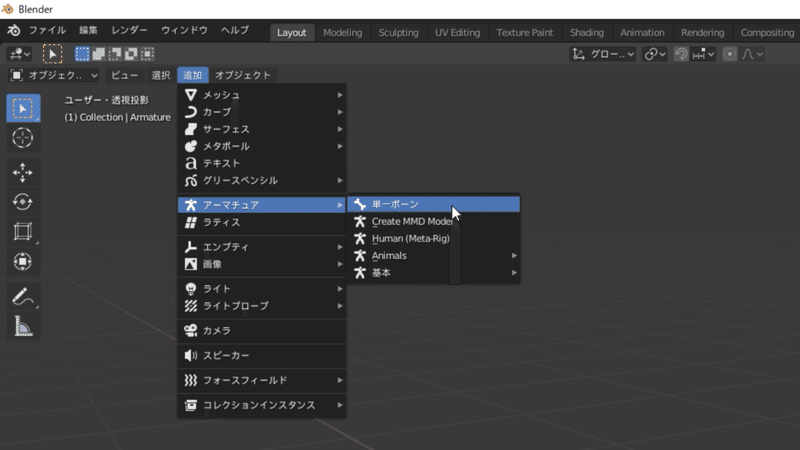Open the 選択 menu in viewport header
800x450 pixels.
(161, 76)
